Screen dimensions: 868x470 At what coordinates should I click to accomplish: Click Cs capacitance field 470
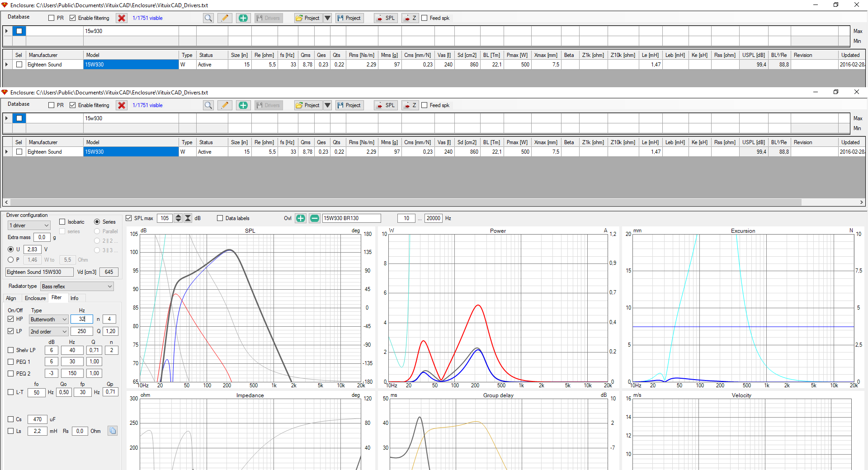38,419
